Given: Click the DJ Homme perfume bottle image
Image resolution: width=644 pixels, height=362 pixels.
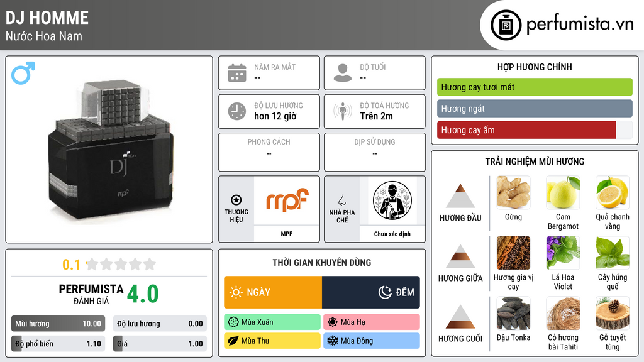Looking at the screenshot, I should click(x=112, y=151).
